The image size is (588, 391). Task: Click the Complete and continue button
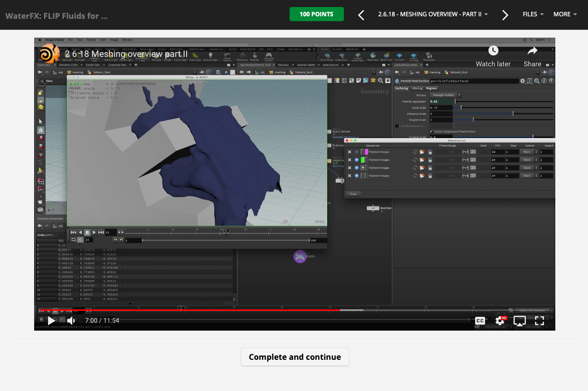click(x=295, y=357)
